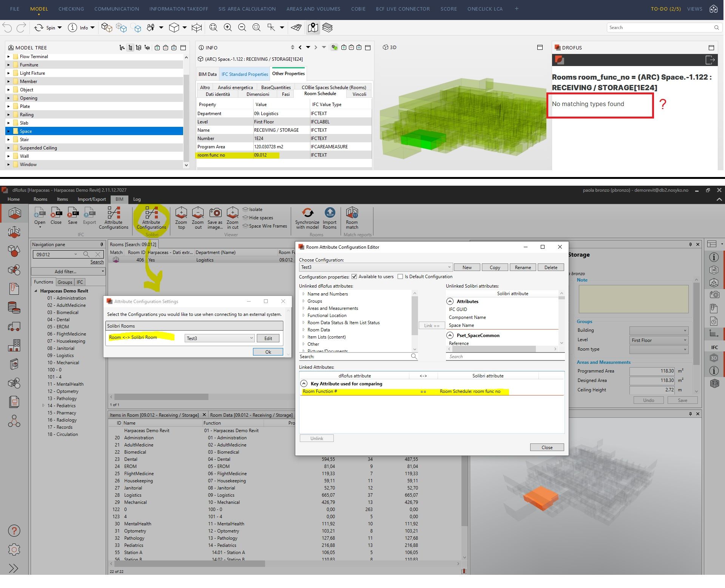
Task: Open the settings gear in dRofus sidebar
Action: point(14,550)
